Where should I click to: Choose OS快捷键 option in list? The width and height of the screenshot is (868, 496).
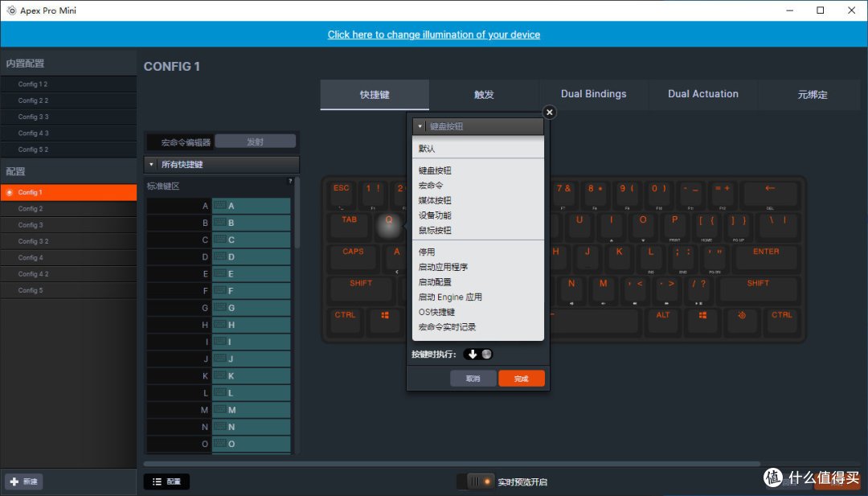click(436, 312)
